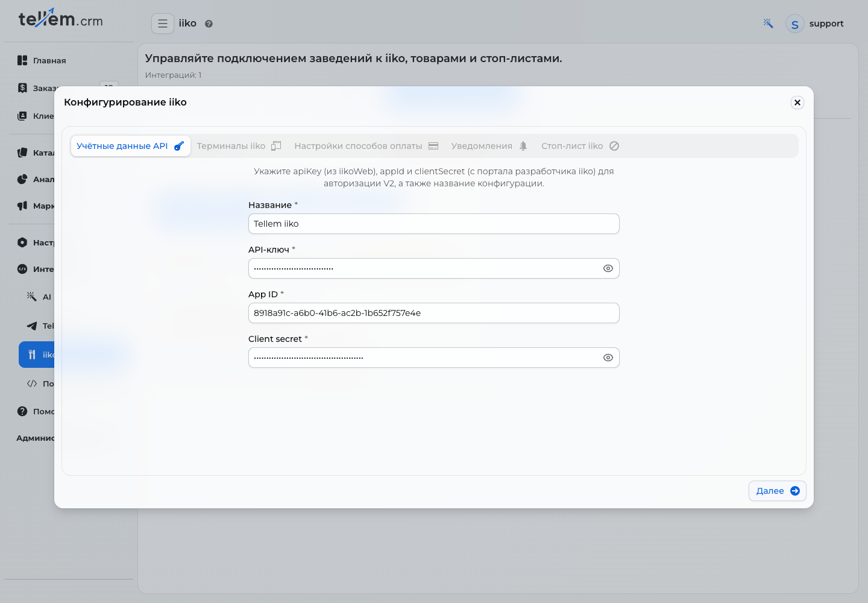Select the Настройки способов оплаты tab
This screenshot has width=868, height=603.
pyautogui.click(x=366, y=146)
